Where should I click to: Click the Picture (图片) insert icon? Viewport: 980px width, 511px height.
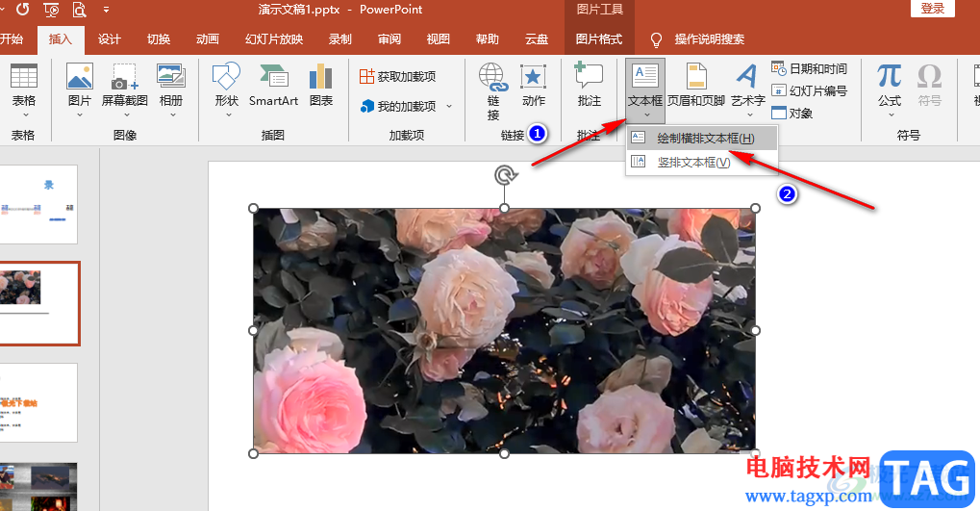tap(80, 76)
